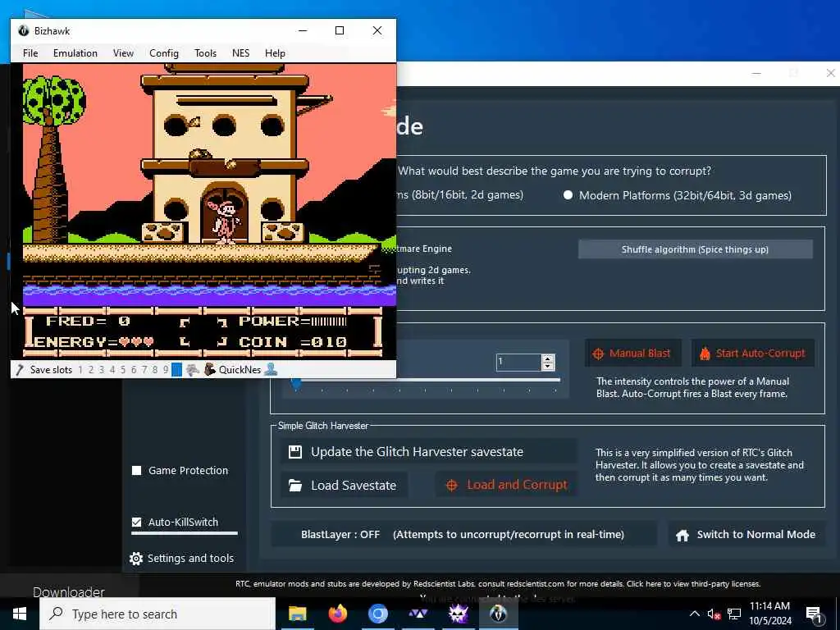
Task: Toggle the BlastLayer : OFF button
Action: click(463, 534)
